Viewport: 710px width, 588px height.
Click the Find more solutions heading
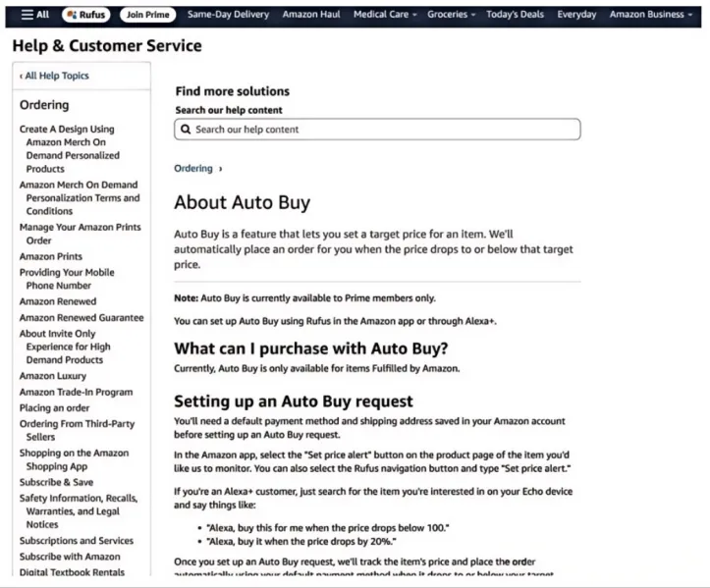click(233, 91)
